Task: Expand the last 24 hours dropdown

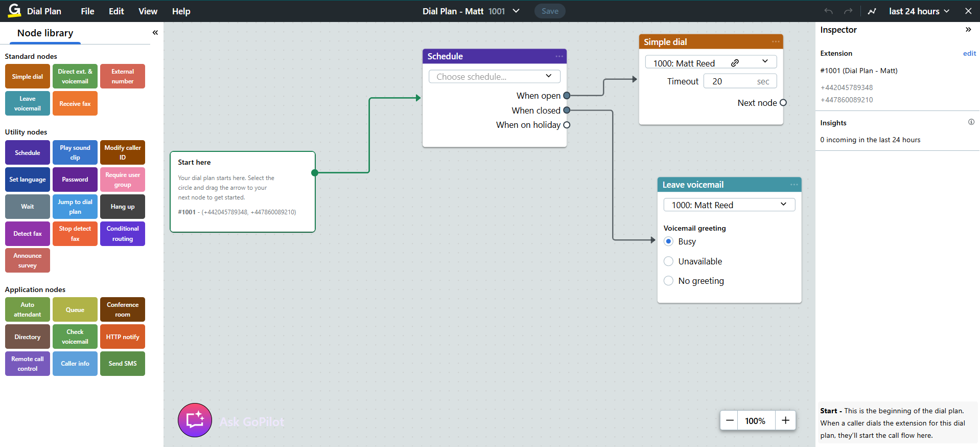Action: click(919, 11)
